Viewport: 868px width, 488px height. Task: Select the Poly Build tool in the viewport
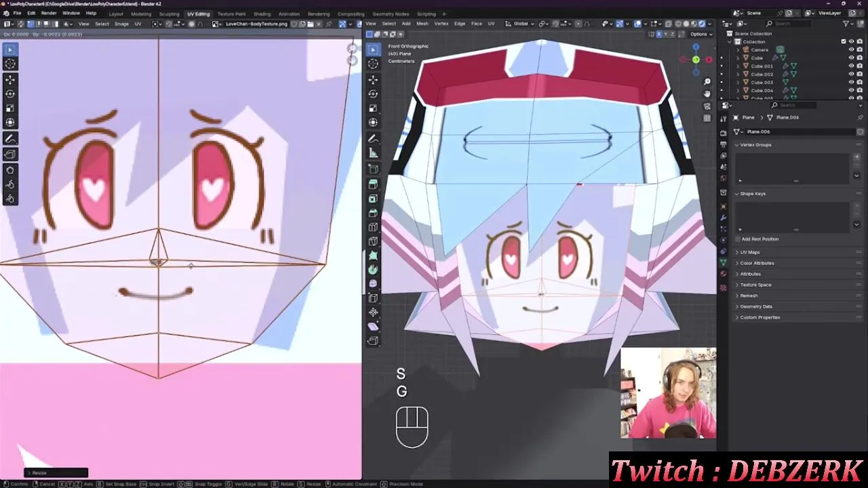click(x=373, y=256)
